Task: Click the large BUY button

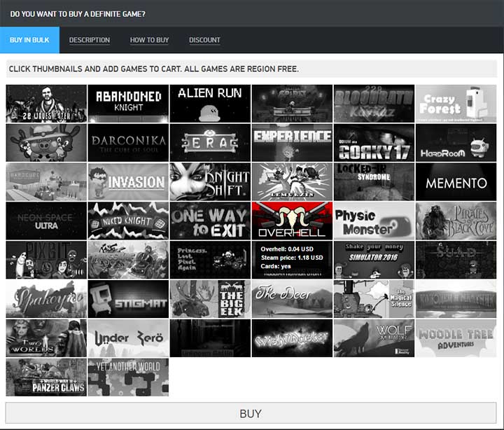Action: point(251,413)
